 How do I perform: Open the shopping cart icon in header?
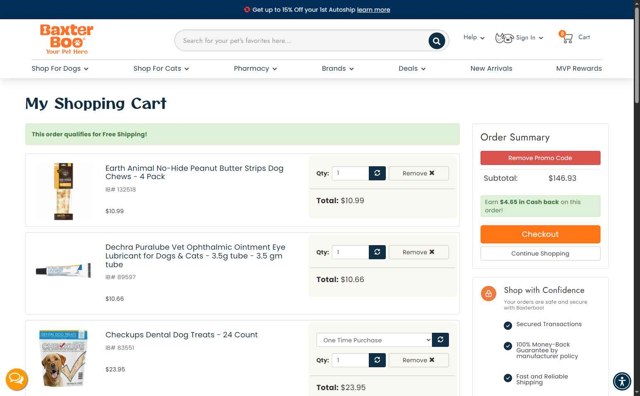click(x=566, y=37)
